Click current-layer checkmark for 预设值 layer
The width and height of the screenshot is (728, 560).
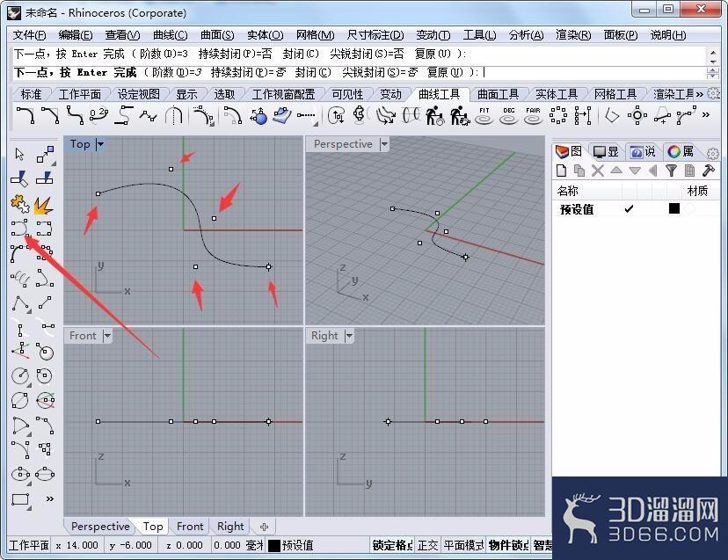click(x=629, y=209)
